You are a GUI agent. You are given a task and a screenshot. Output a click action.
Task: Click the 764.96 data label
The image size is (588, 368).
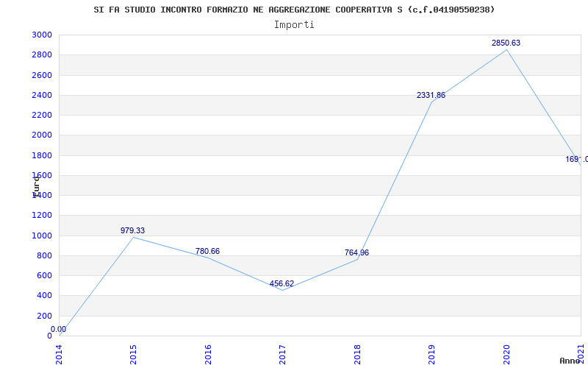pos(356,252)
